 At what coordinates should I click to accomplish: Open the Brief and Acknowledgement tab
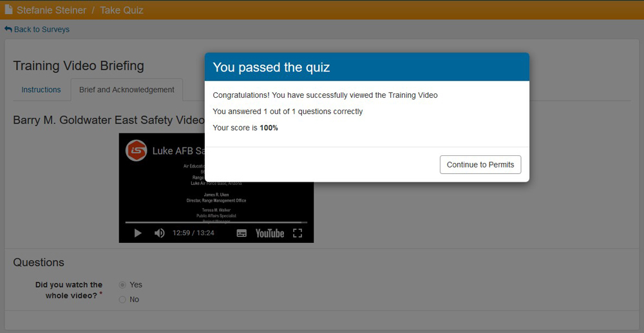click(x=126, y=90)
